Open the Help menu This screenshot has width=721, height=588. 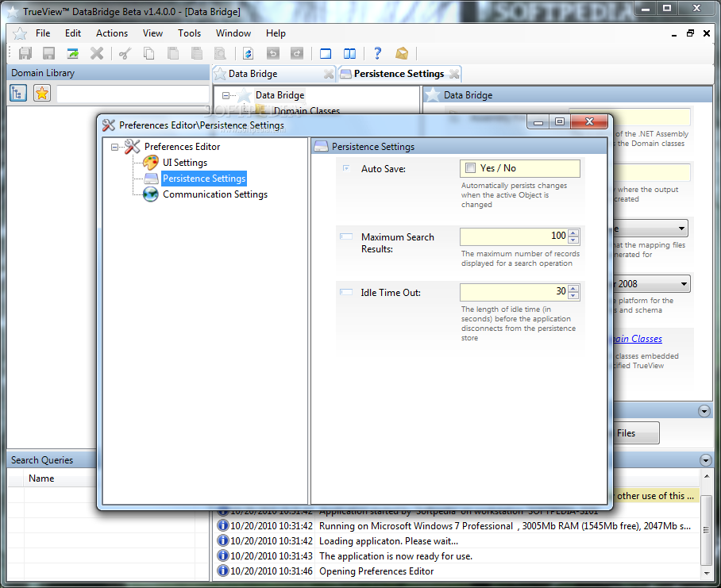[x=276, y=33]
